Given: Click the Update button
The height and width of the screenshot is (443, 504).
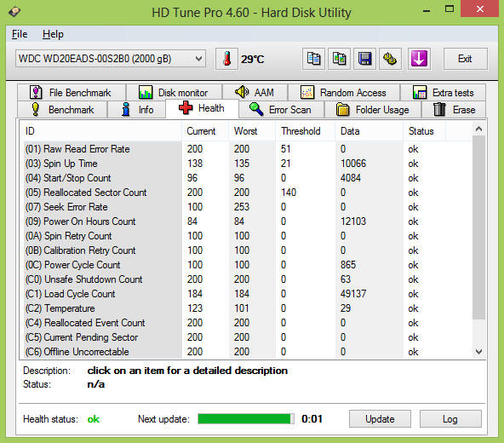Looking at the screenshot, I should [x=380, y=419].
